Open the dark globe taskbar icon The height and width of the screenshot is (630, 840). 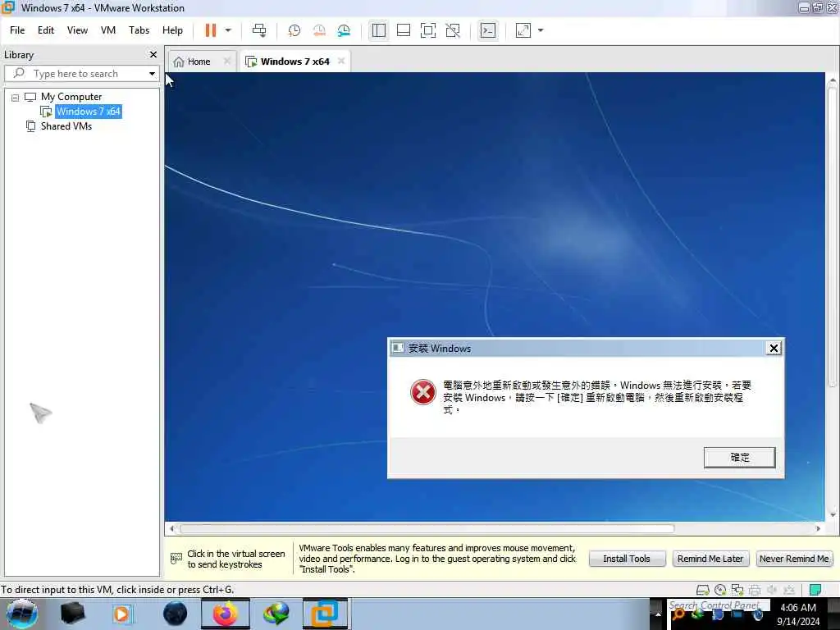click(176, 614)
